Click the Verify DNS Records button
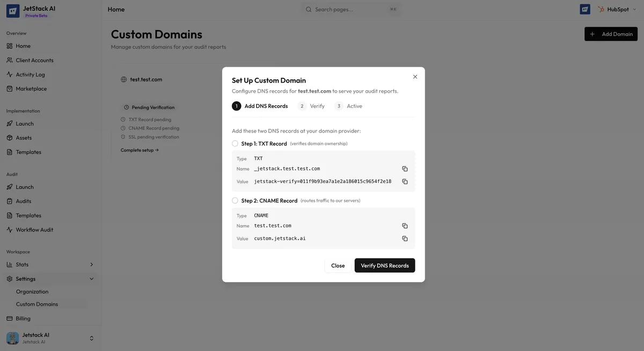Viewport: 644px width, 351px height. click(x=385, y=265)
